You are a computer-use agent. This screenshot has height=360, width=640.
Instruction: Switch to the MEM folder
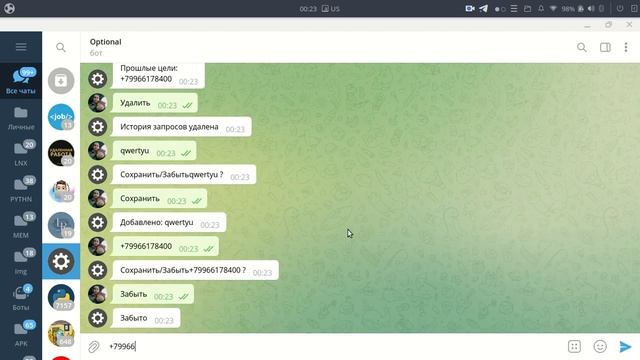[21, 226]
